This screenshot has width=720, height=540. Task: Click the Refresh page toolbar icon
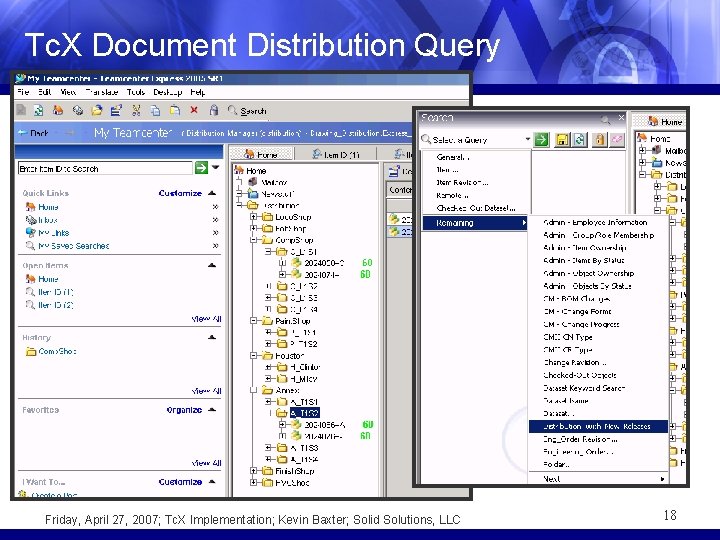click(x=39, y=110)
